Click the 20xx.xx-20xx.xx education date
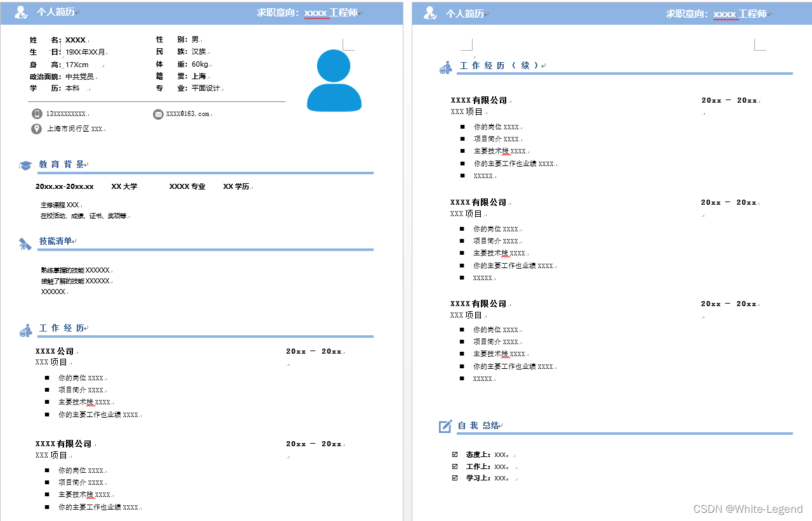The width and height of the screenshot is (812, 521). tap(65, 187)
